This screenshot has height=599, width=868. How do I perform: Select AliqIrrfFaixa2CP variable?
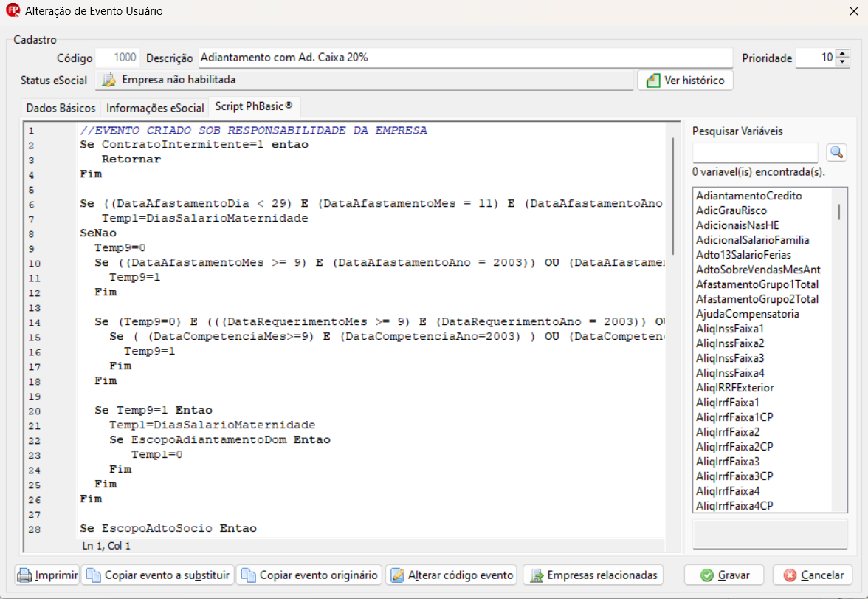coord(734,447)
